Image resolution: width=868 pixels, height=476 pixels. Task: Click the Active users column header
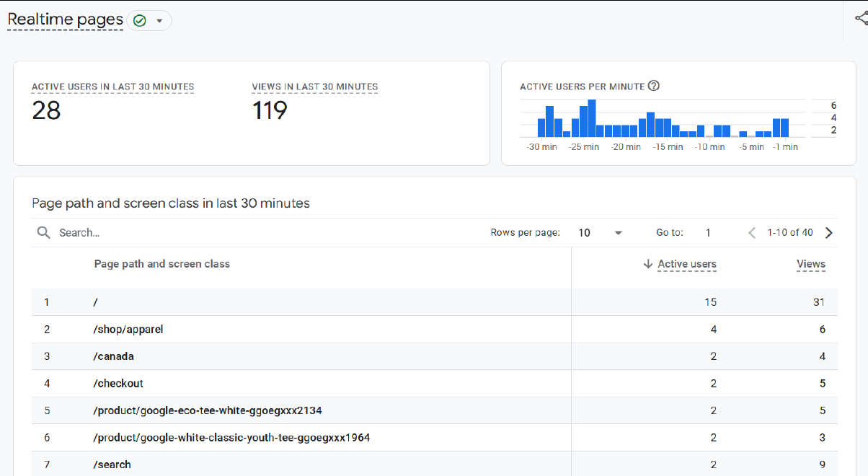coord(686,264)
